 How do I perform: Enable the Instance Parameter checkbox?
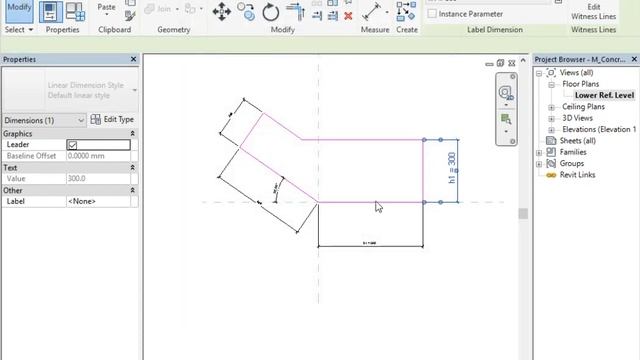tap(432, 14)
